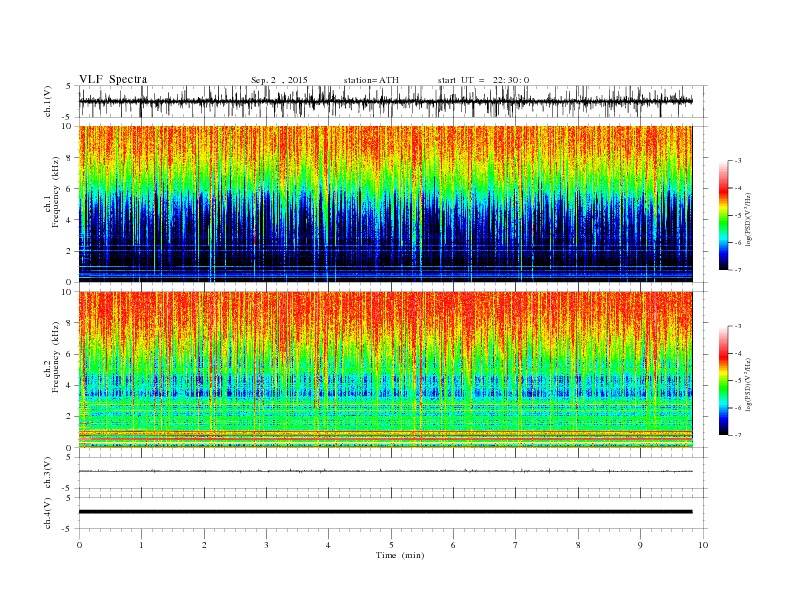Viewport: 792px width, 612px height.
Task: Click time axis tick label "3"
Action: (x=266, y=545)
